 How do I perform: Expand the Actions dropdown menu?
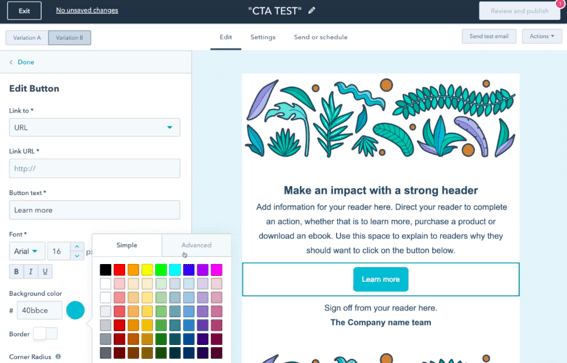pos(541,36)
